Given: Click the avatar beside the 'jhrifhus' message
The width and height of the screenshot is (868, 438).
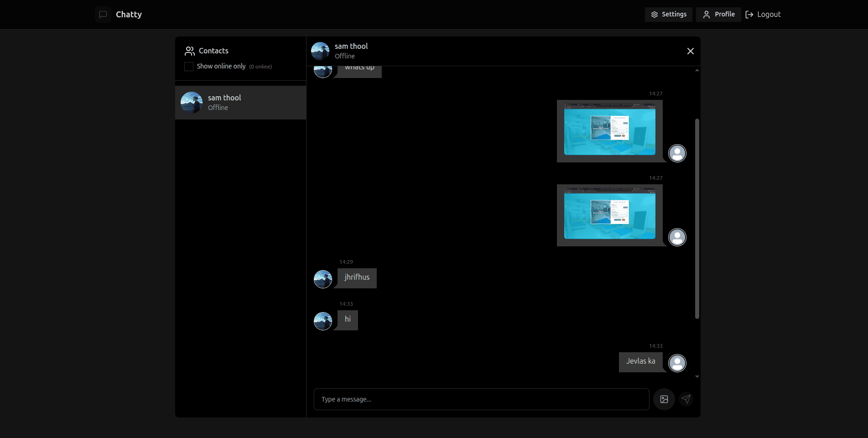Looking at the screenshot, I should [x=323, y=279].
